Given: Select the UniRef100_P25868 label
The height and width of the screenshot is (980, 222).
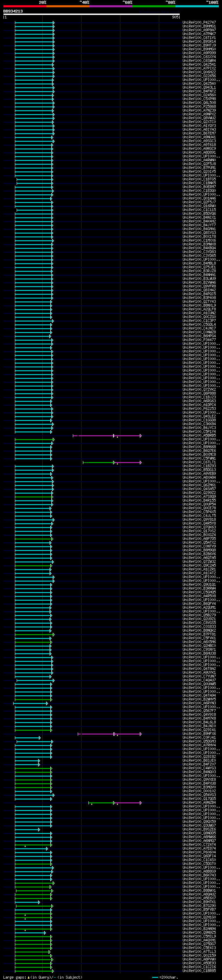Looking at the screenshot, I should click(199, 106).
